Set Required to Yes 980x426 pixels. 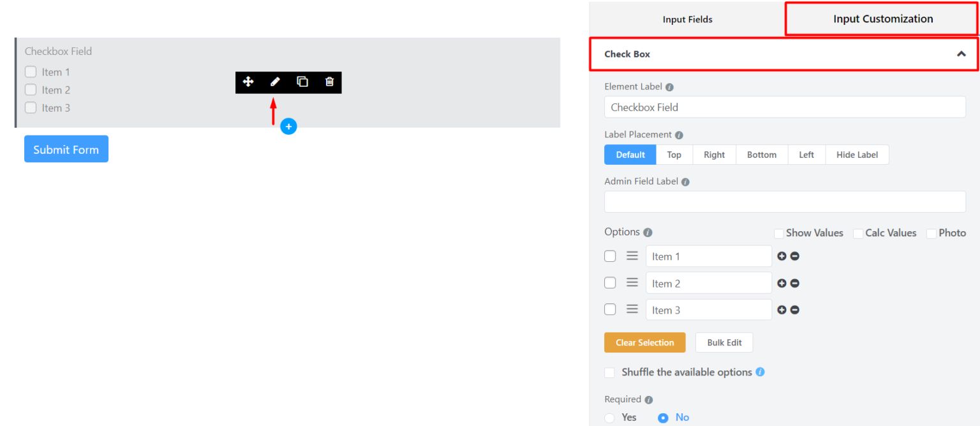click(609, 417)
